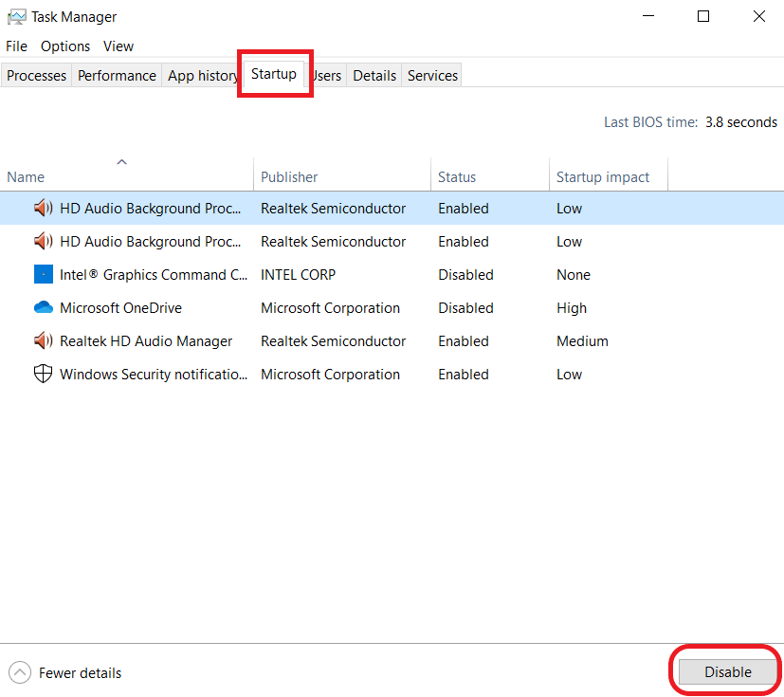Click the Microsoft OneDrive cloud icon
This screenshot has width=784, height=697.
43,307
